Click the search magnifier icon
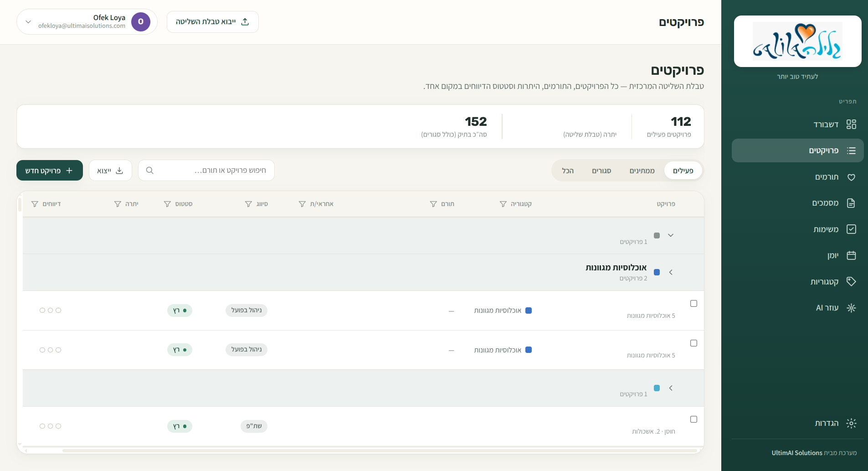This screenshot has width=868, height=471. pos(149,171)
